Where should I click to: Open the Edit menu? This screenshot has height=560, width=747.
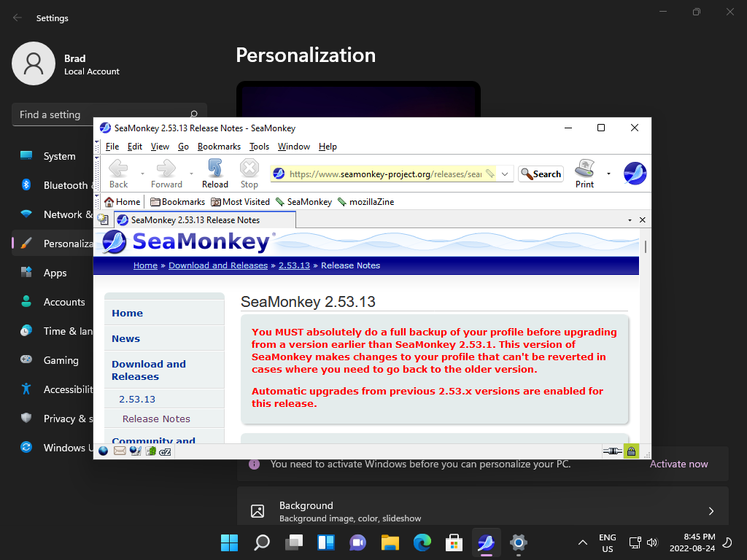tap(135, 147)
